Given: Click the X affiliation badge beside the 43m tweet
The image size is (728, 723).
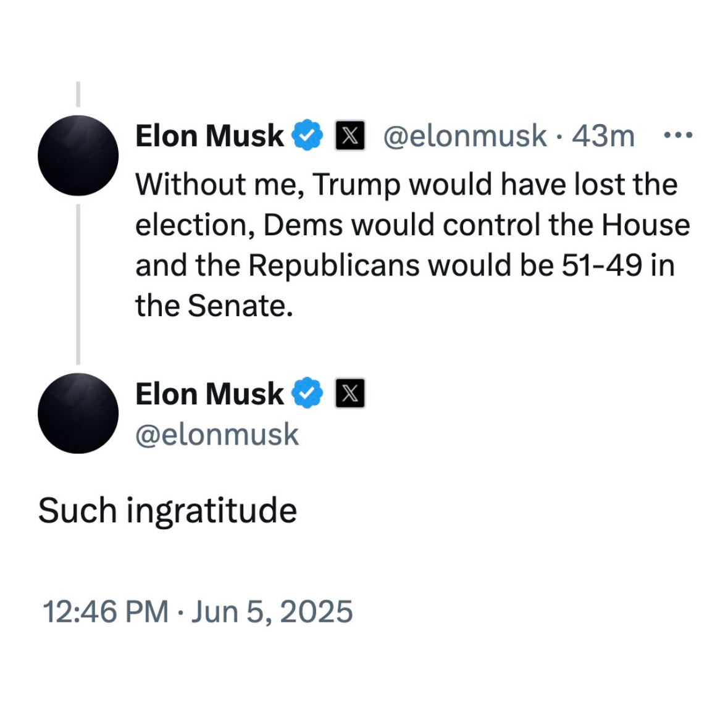Looking at the screenshot, I should pyautogui.click(x=349, y=136).
